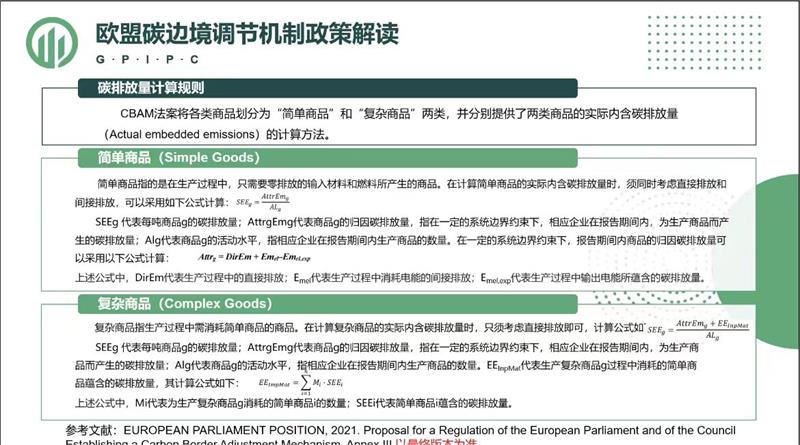Viewport: 800px width, 445px height.
Task: Select the line starting 上述公式中，Mi代表
Action: pyautogui.click(x=294, y=403)
